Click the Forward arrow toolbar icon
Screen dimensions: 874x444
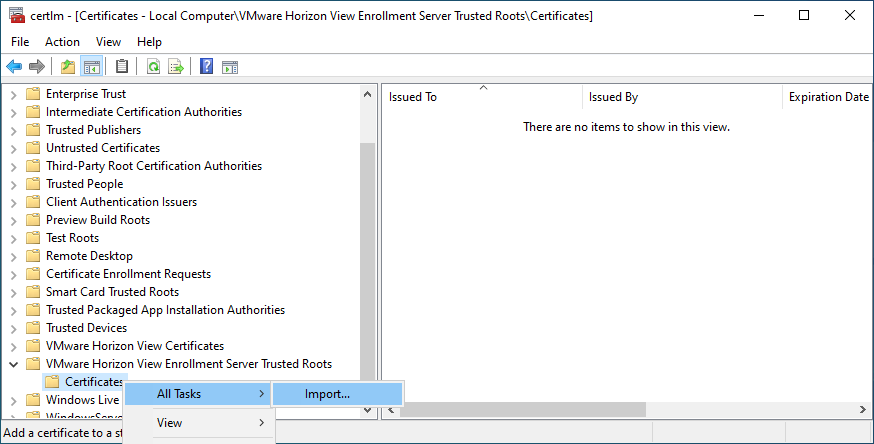(37, 67)
